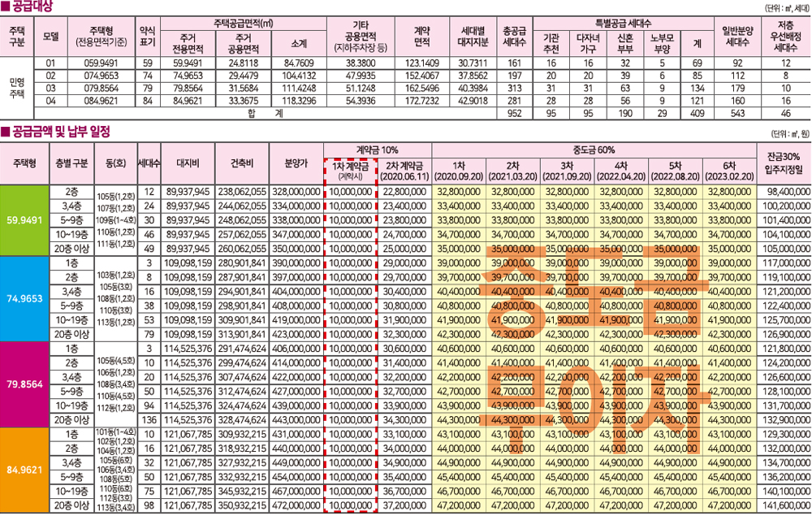Click the 24.8118 common area value
The width and height of the screenshot is (812, 516).
(244, 63)
